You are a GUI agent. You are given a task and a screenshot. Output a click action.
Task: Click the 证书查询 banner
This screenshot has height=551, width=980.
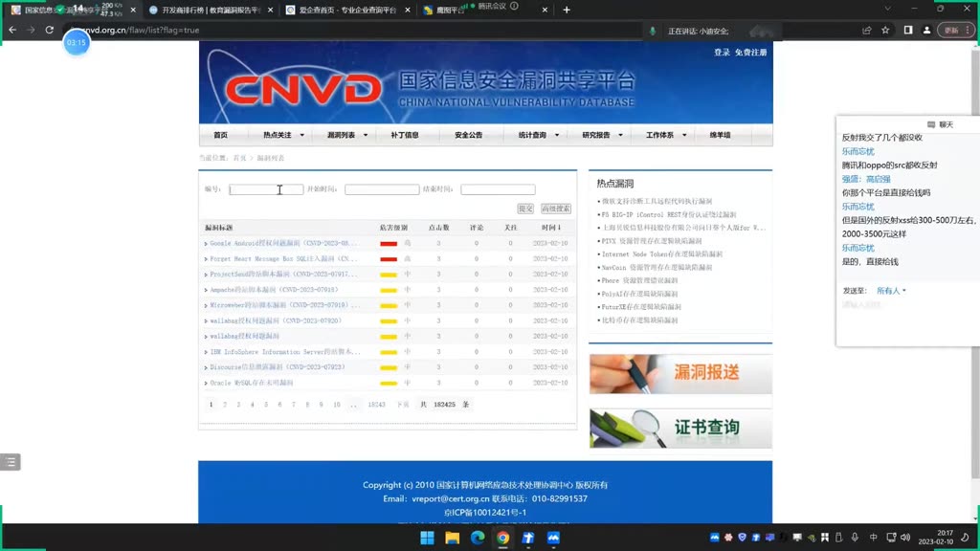point(680,428)
